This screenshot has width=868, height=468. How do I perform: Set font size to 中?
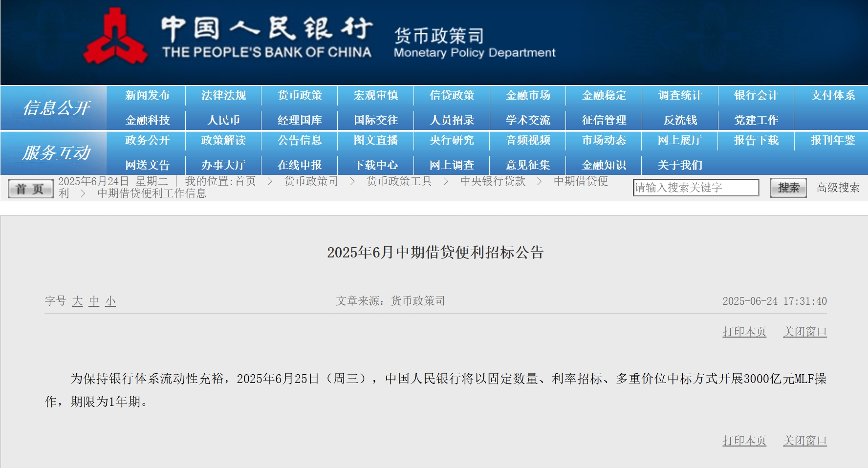tap(94, 301)
